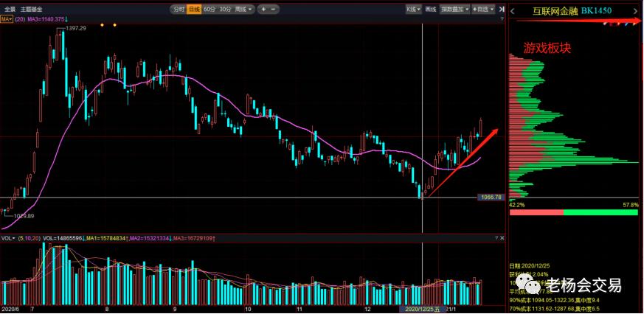Click the 57.8% loss ratio label
The height and width of the screenshot is (314, 644).
(x=631, y=204)
